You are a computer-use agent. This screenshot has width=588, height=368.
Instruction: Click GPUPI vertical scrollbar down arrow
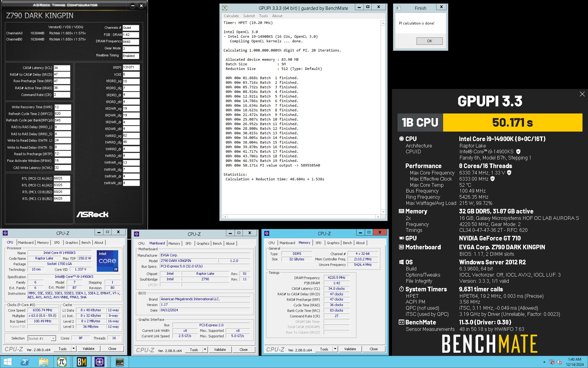point(383,212)
